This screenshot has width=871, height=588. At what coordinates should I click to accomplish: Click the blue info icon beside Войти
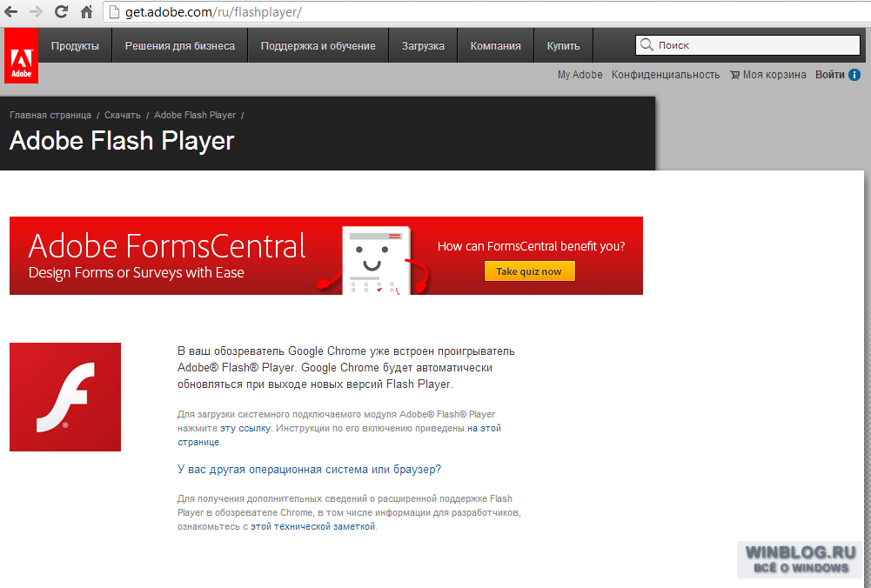[854, 75]
